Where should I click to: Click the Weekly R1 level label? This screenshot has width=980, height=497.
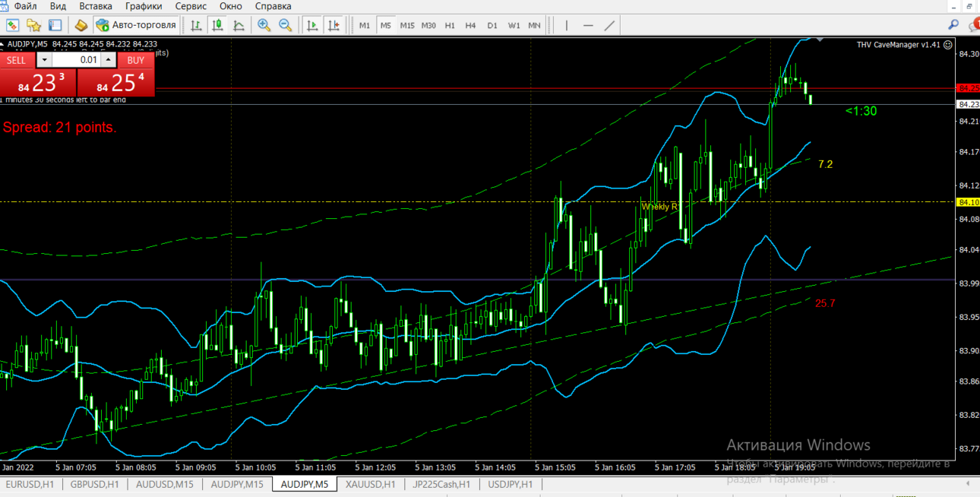click(661, 206)
